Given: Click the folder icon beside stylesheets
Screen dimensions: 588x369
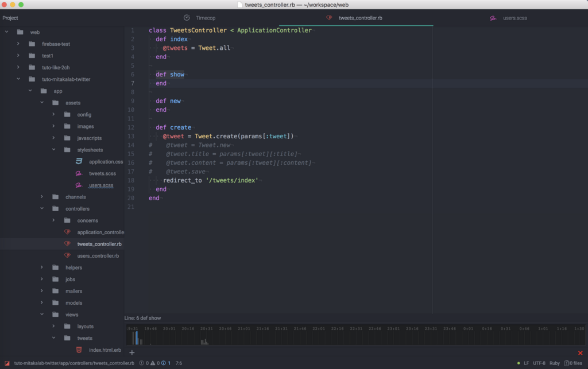Looking at the screenshot, I should coord(67,149).
